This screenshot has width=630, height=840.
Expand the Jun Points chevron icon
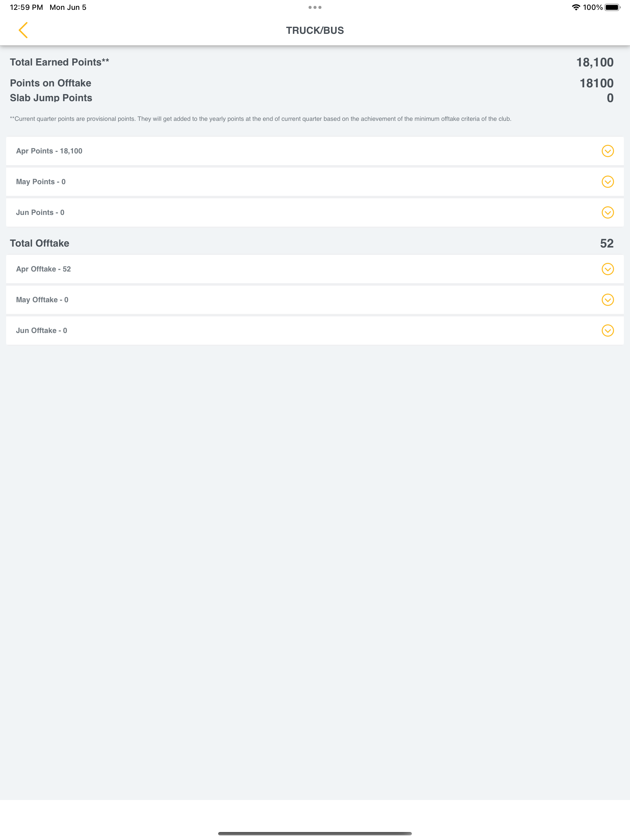click(x=608, y=213)
